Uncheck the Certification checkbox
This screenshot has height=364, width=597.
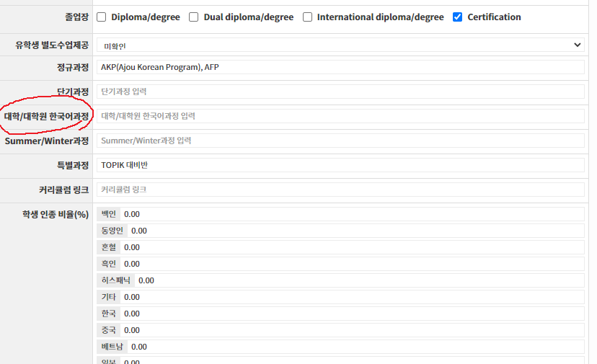[457, 17]
